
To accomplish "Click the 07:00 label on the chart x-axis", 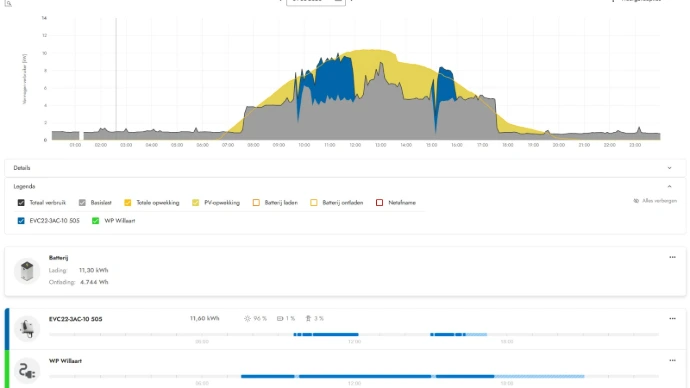I will tap(228, 145).
